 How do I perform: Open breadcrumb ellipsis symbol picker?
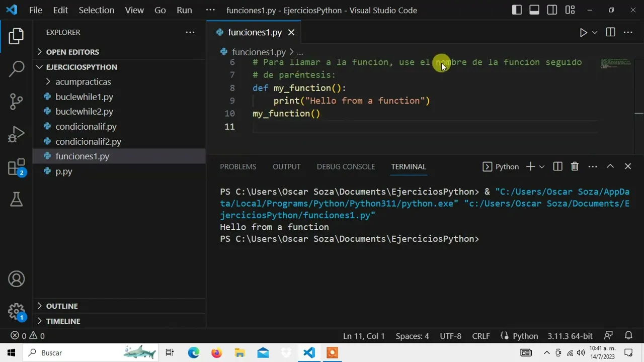click(x=300, y=52)
